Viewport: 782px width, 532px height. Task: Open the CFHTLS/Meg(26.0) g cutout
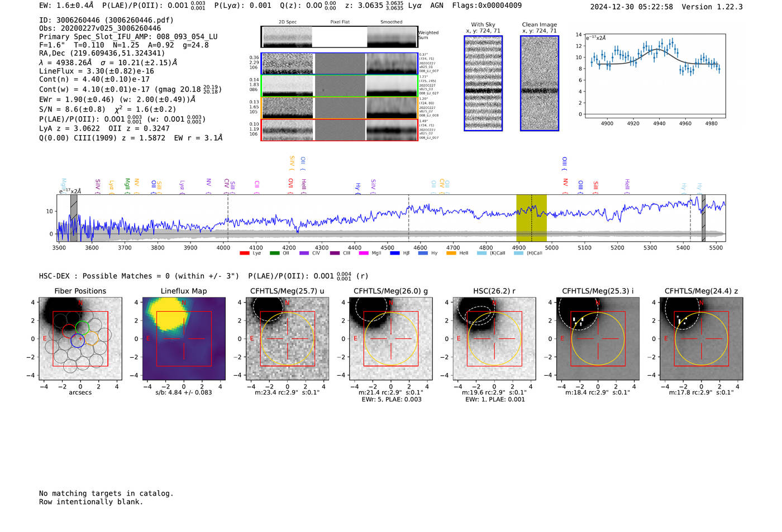[390, 339]
